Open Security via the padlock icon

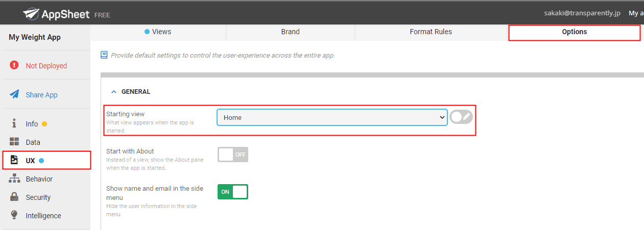[14, 197]
